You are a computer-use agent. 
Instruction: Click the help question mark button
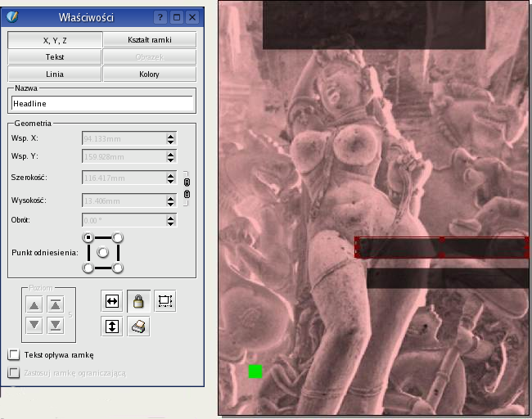[x=160, y=17]
